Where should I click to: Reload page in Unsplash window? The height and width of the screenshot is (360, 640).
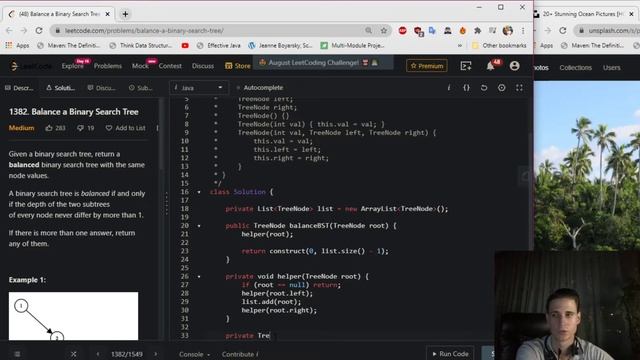563,31
